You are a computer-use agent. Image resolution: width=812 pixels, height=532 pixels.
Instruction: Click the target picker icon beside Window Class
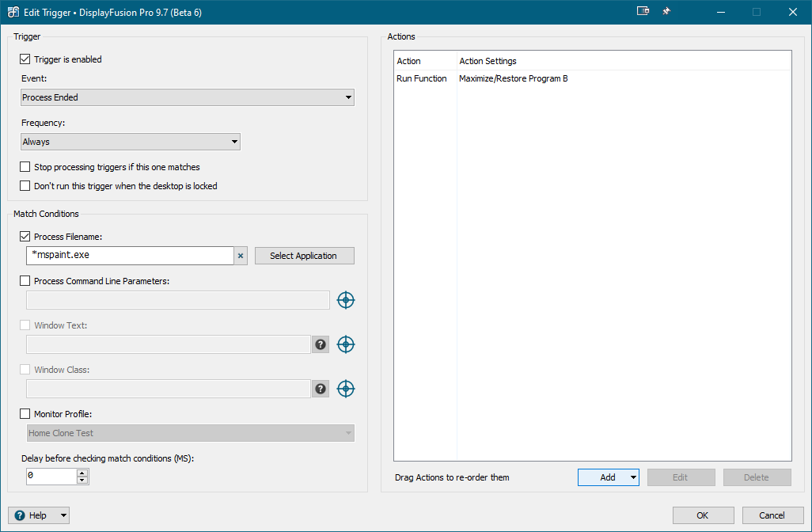click(x=346, y=389)
